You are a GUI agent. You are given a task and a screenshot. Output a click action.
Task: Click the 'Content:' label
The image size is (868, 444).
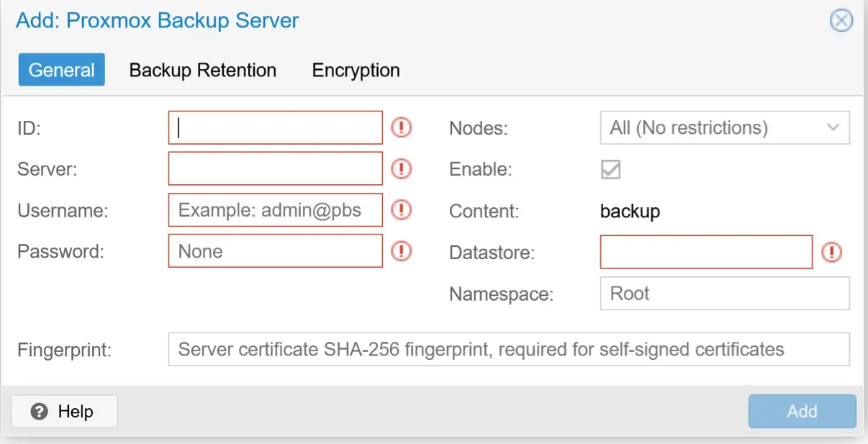484,212
